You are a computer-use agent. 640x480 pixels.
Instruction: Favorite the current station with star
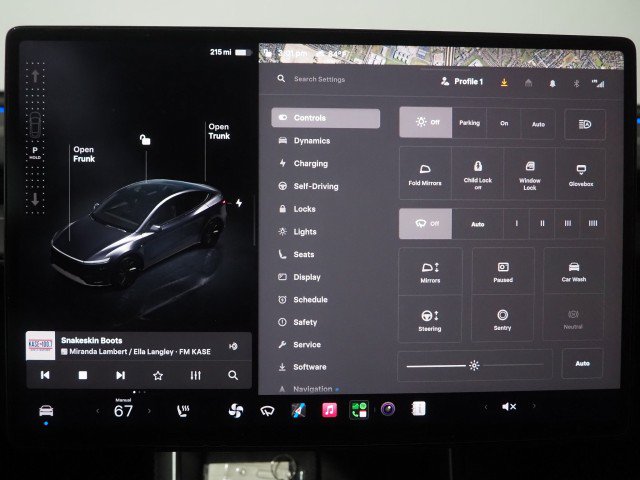tap(158, 376)
